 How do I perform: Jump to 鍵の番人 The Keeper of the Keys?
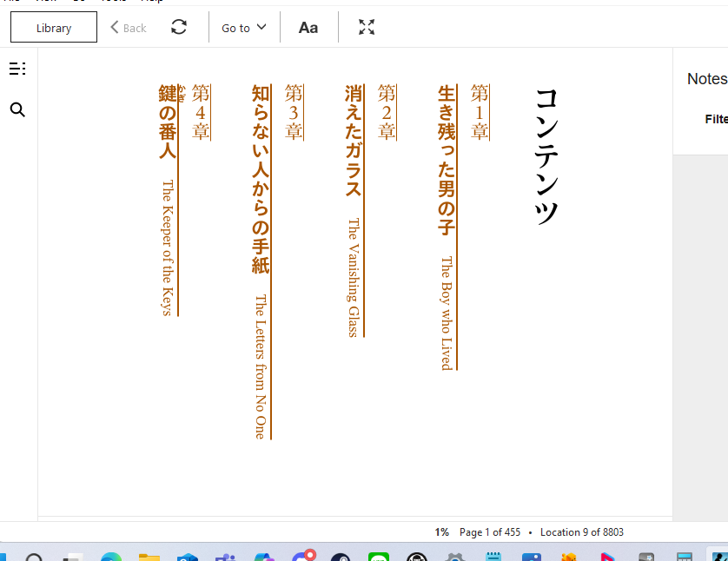(169, 201)
